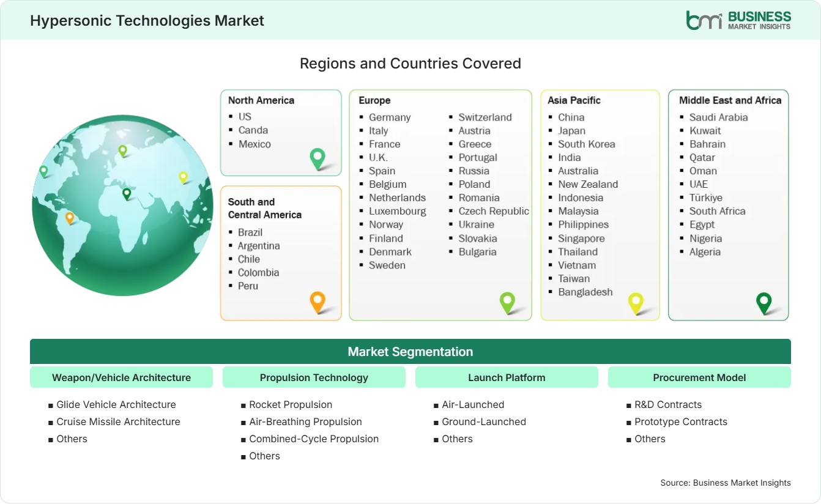
Task: Select the Propulsion Technology segment header
Action: (x=314, y=377)
